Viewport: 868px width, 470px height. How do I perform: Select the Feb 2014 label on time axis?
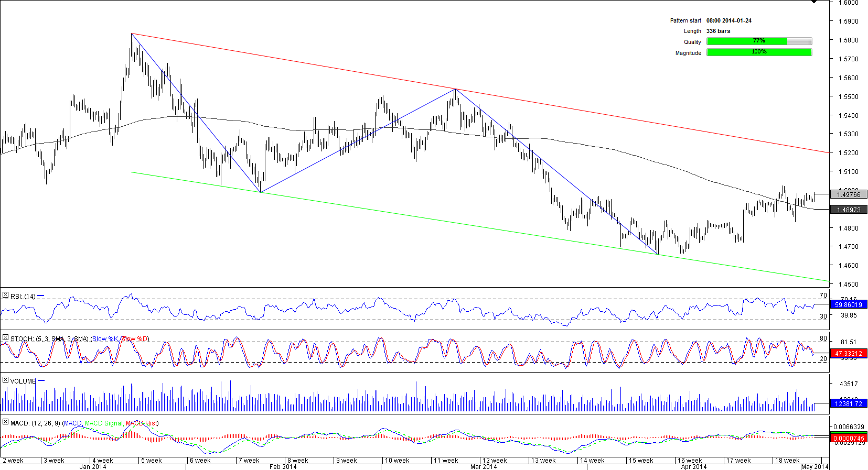283,466
